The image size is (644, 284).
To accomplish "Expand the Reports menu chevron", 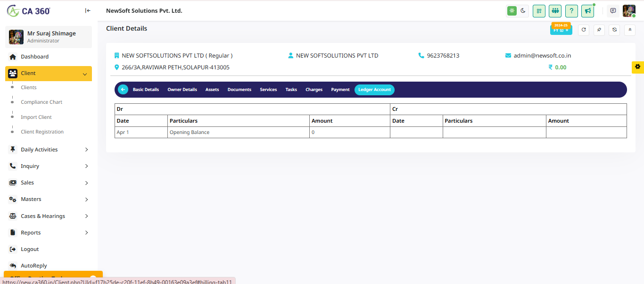I will [x=86, y=233].
